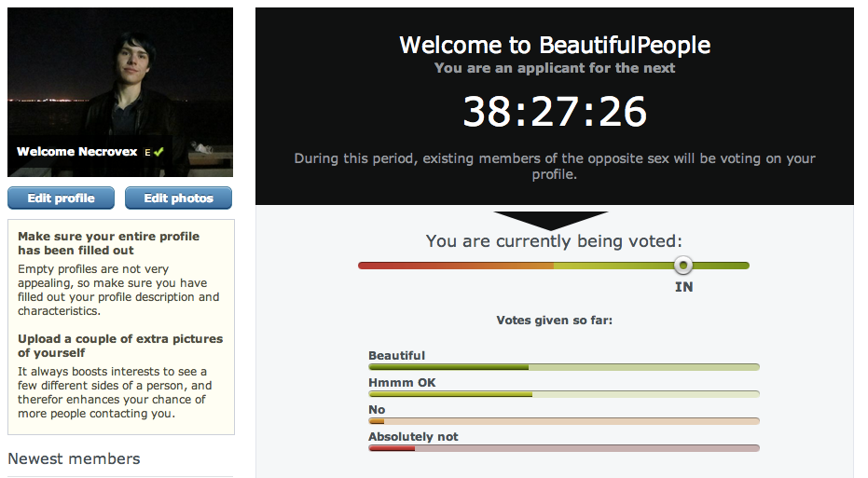Click the 'Make sure your entire profile' tip
Screen dimensions: 868x478
pyautogui.click(x=108, y=243)
